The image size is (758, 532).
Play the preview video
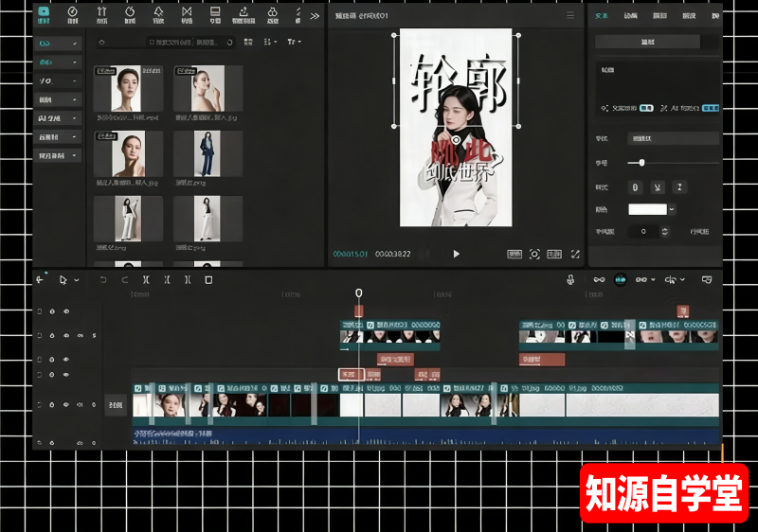456,254
